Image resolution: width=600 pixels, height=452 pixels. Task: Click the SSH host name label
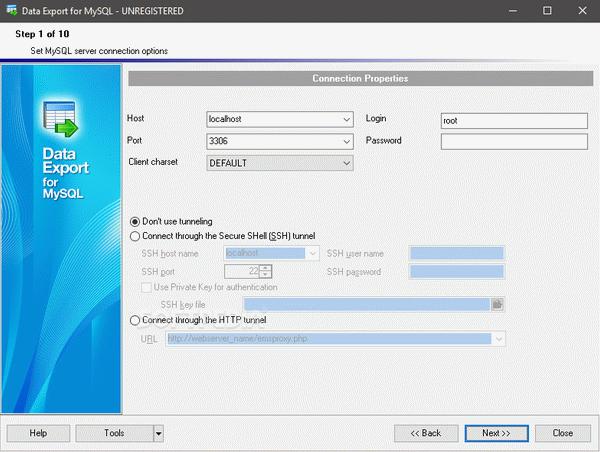(x=170, y=254)
